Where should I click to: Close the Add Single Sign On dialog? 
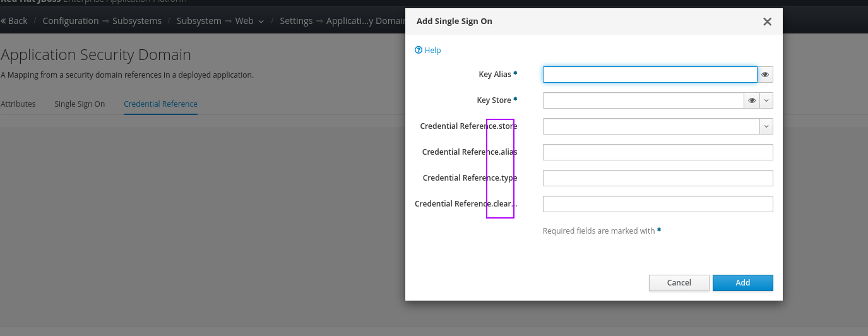pyautogui.click(x=767, y=21)
